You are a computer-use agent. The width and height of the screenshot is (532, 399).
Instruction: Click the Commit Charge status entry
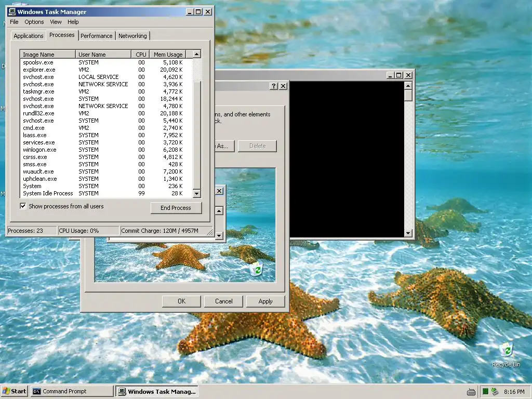(x=164, y=231)
